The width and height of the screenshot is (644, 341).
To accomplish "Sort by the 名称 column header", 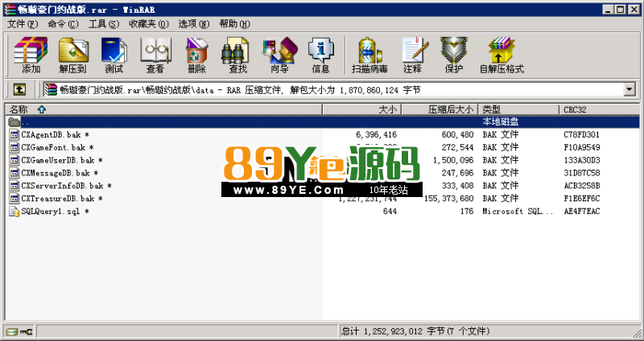I will click(x=163, y=109).
